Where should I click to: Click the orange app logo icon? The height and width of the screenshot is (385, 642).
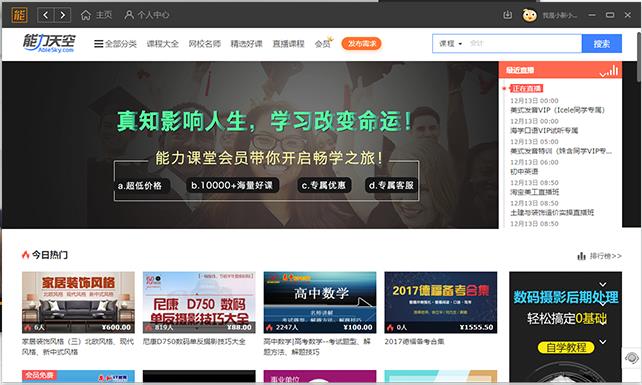coord(19,15)
